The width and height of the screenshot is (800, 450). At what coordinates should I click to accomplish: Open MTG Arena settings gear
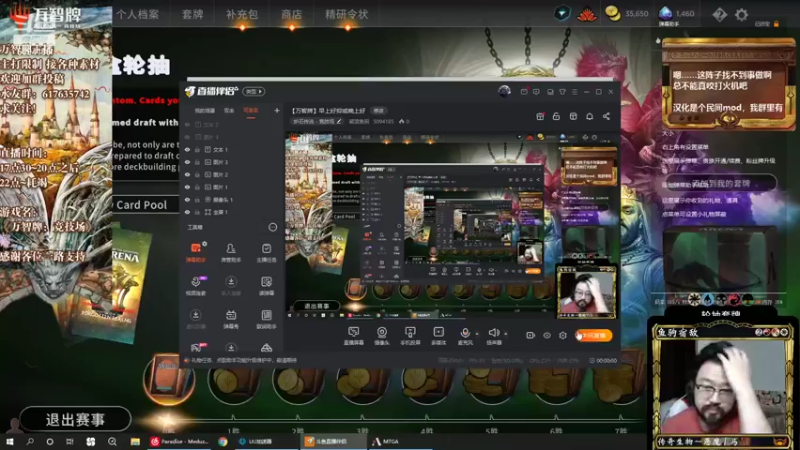pos(741,14)
